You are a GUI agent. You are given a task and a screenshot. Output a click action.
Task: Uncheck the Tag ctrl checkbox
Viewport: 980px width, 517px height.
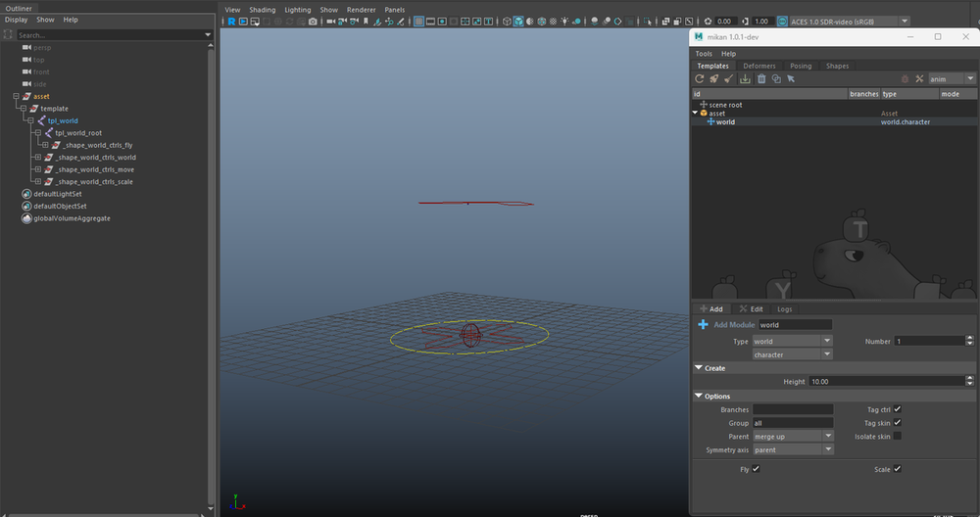[x=897, y=409]
